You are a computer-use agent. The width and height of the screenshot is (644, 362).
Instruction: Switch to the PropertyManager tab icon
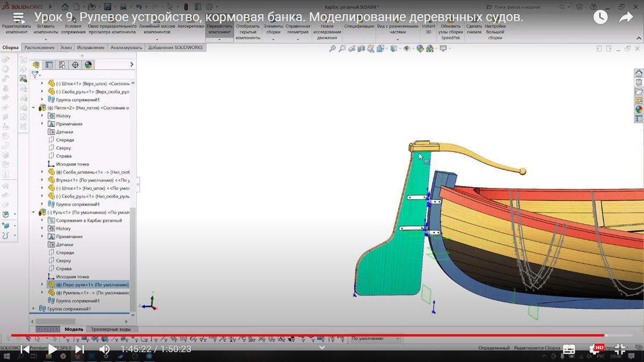[x=49, y=65]
